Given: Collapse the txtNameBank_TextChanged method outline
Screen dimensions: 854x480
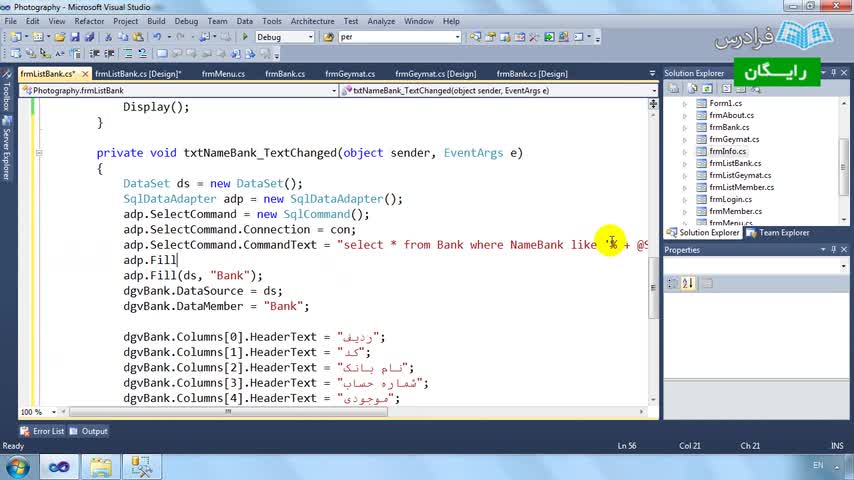Looking at the screenshot, I should 39,153.
